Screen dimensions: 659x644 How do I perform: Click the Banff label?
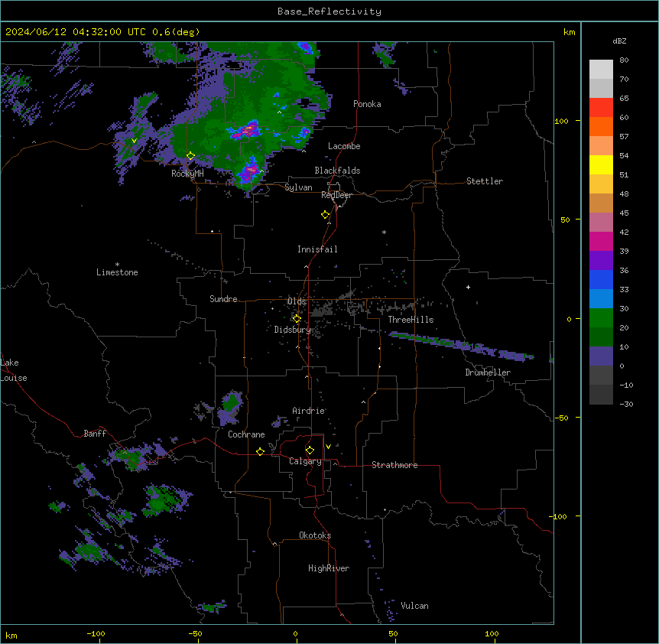click(x=95, y=434)
